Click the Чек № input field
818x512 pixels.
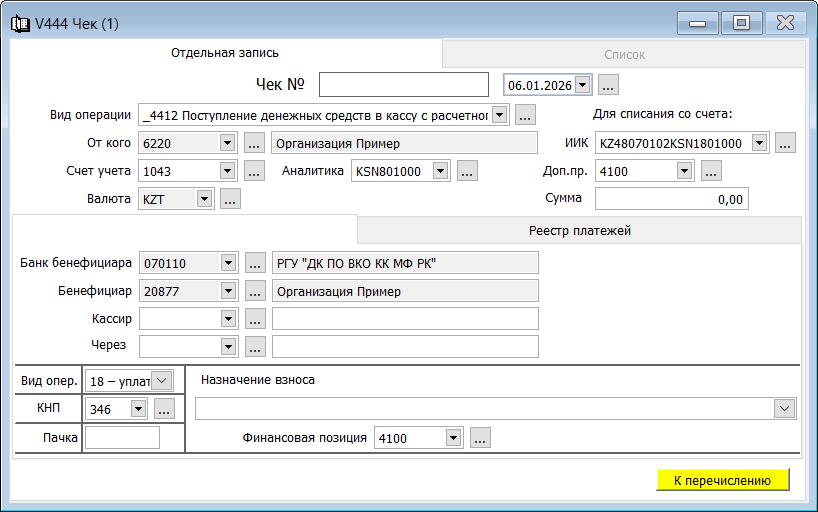403,85
